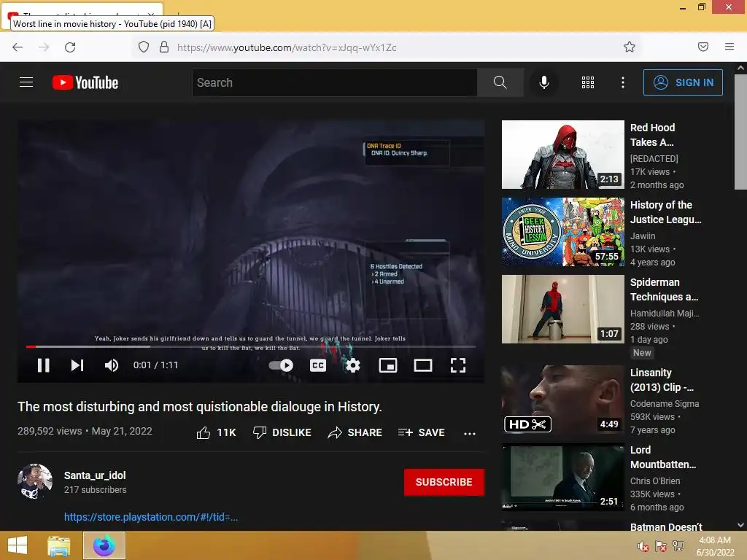Open the YouTube guide hamburger menu
This screenshot has height=560, width=747.
(x=26, y=82)
